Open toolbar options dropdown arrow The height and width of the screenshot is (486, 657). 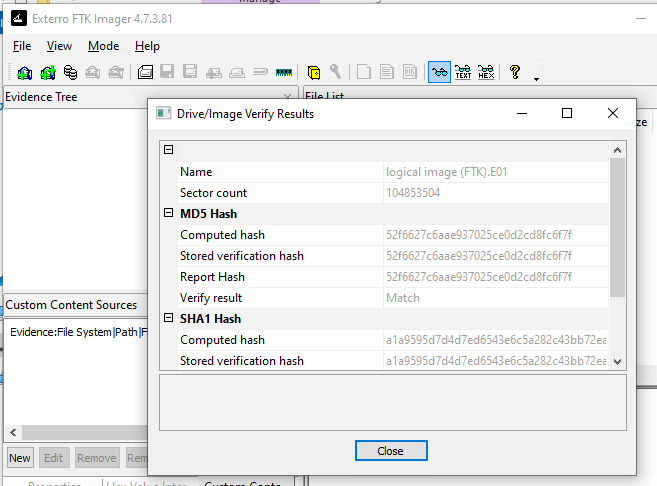coord(537,78)
